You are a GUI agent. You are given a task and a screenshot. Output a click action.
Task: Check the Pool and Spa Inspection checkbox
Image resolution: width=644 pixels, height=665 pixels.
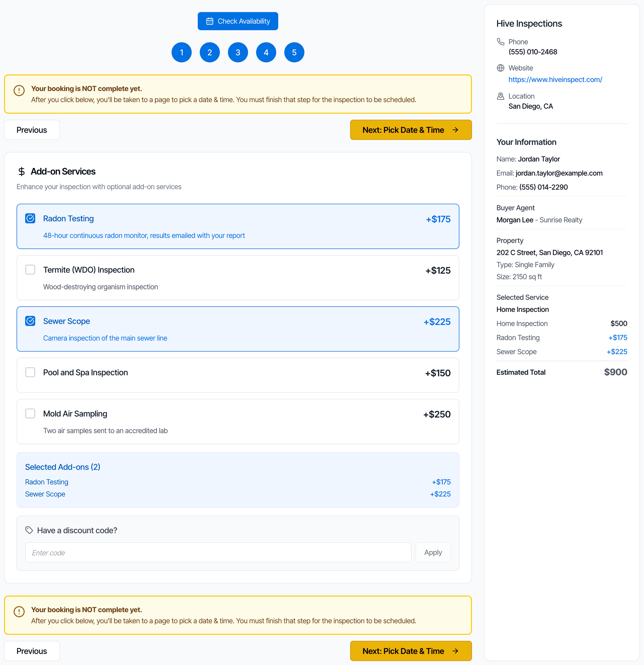click(30, 372)
